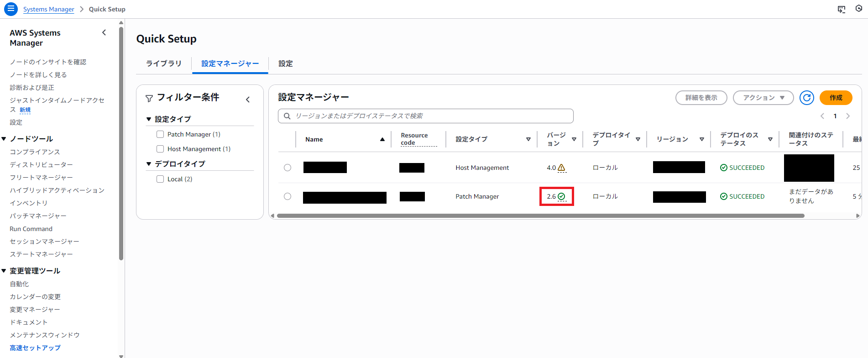Click the orange 作成 button
The image size is (868, 358).
point(836,98)
